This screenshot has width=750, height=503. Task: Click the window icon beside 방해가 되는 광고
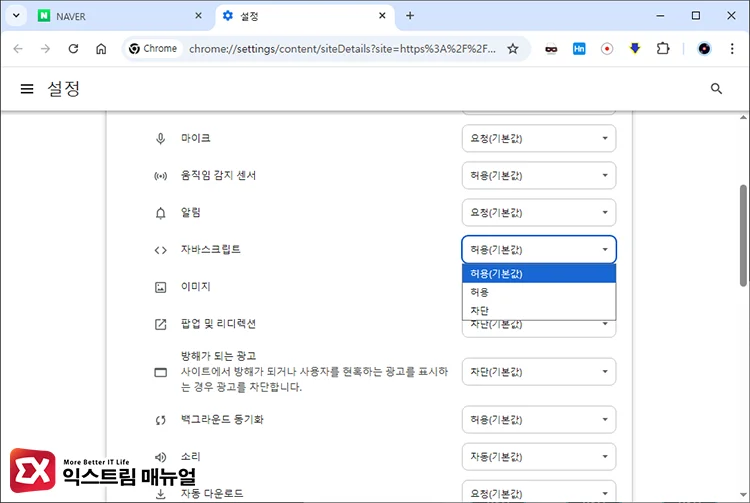point(161,372)
